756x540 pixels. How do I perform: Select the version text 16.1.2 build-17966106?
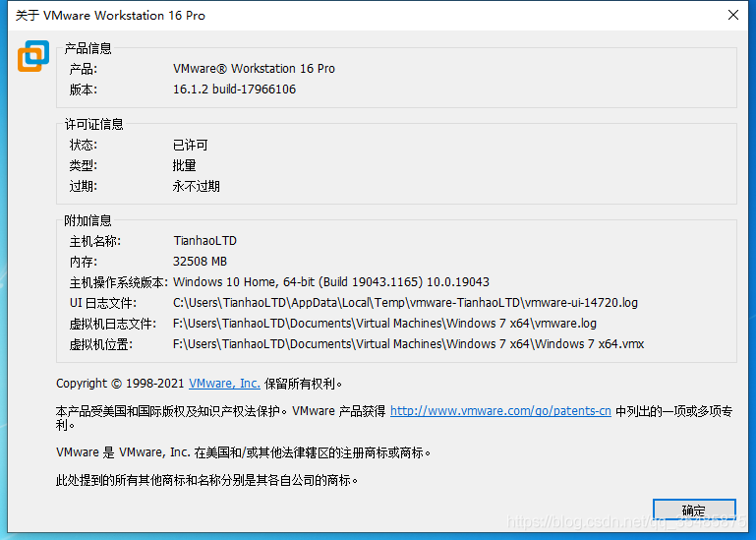234,90
